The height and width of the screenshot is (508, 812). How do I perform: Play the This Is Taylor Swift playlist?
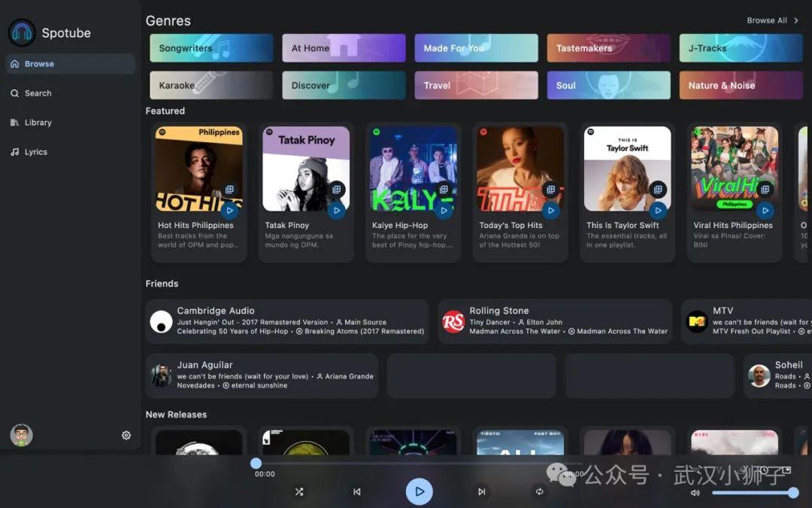click(659, 211)
